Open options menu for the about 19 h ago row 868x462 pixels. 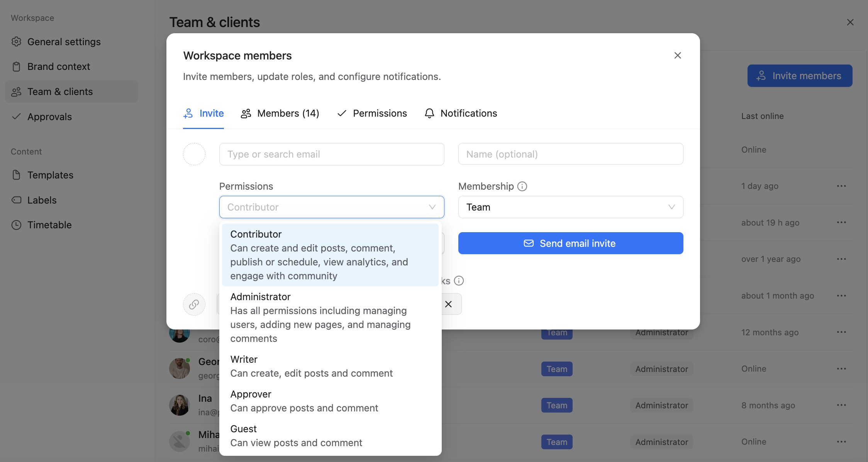841,223
